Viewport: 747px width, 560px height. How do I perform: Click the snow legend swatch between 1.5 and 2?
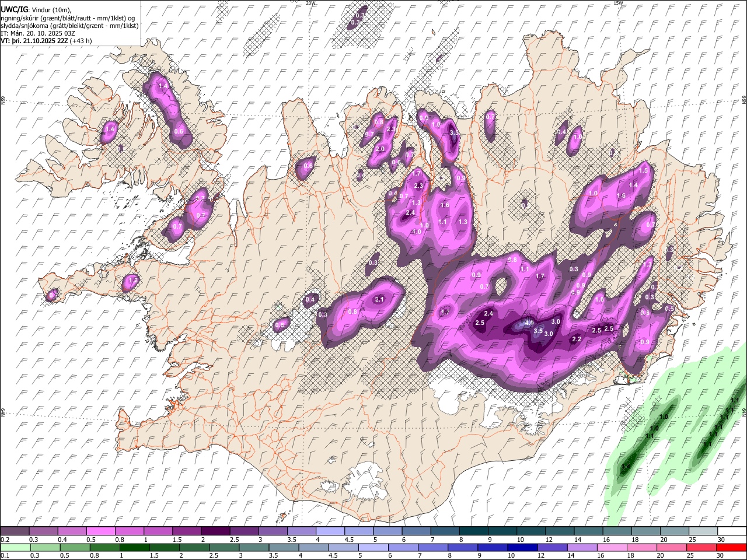(x=186, y=531)
